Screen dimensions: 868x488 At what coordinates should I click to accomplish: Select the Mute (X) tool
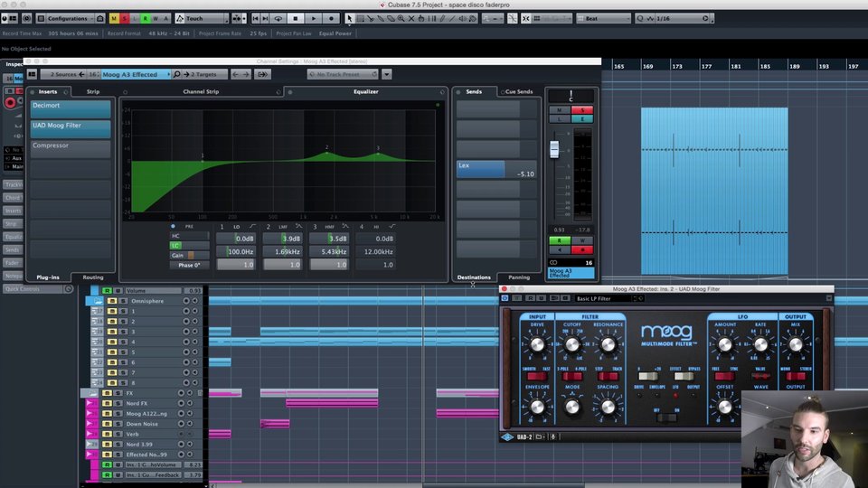pyautogui.click(x=410, y=18)
